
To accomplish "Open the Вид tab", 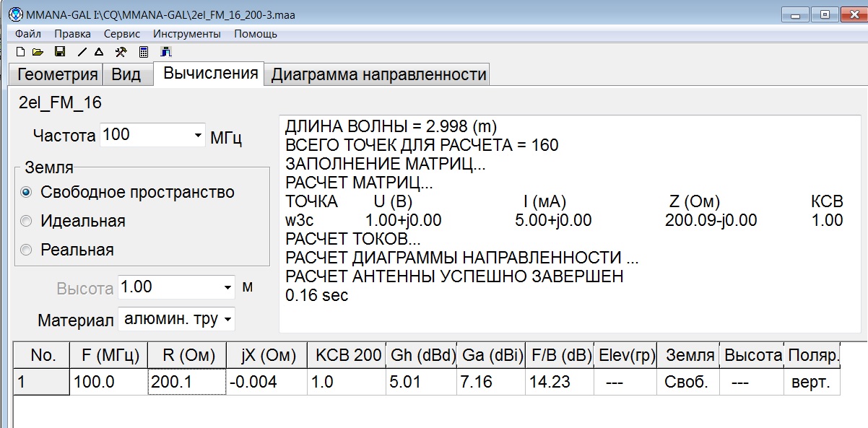I will coord(126,75).
